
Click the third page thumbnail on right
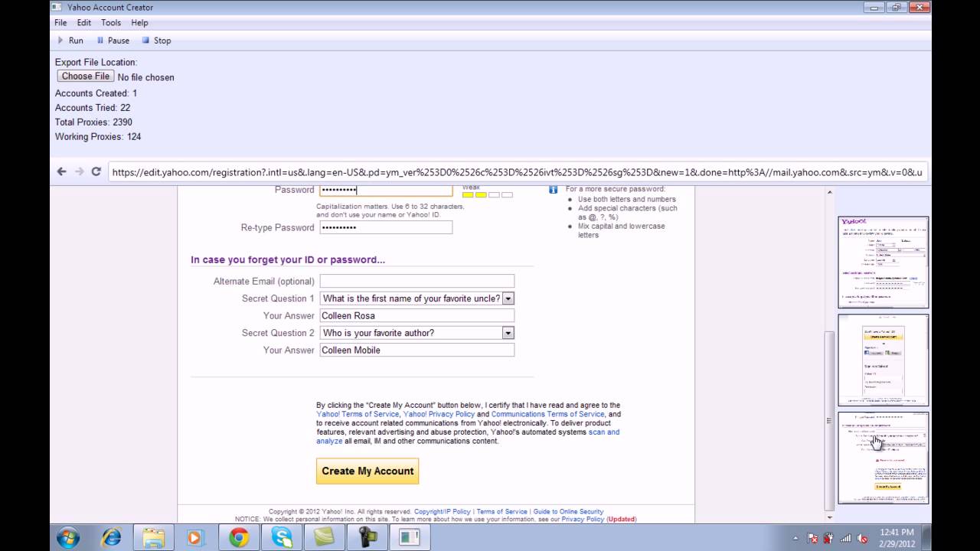click(x=883, y=458)
